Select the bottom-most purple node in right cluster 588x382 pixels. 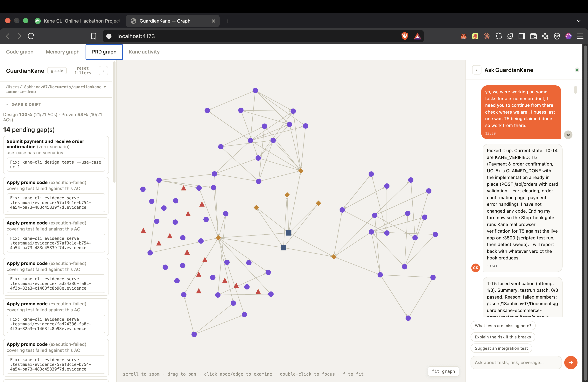click(x=408, y=318)
